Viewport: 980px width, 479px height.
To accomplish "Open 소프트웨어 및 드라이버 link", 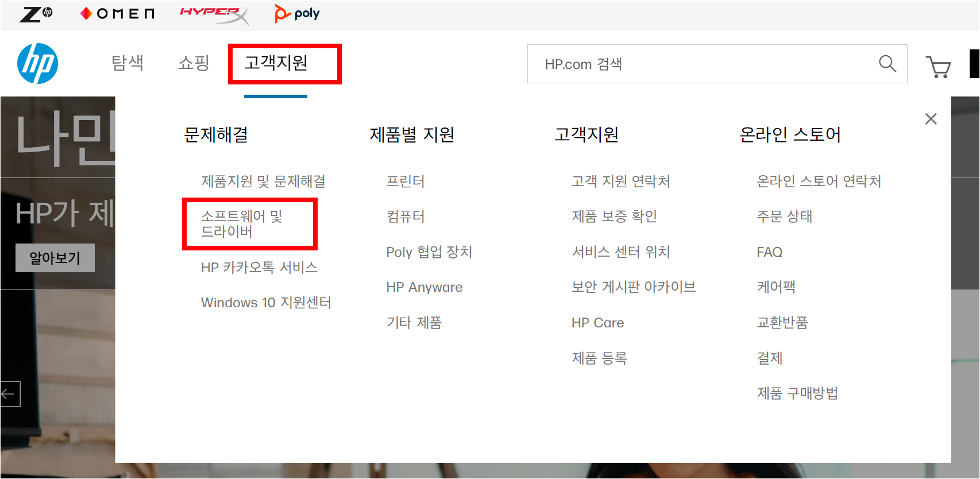I will 242,224.
